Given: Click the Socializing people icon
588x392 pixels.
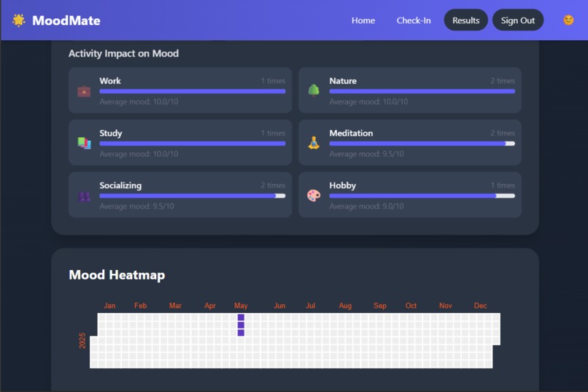Looking at the screenshot, I should pos(84,196).
